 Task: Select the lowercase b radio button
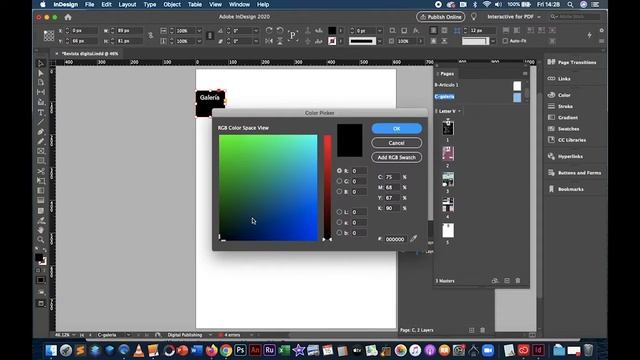click(339, 233)
